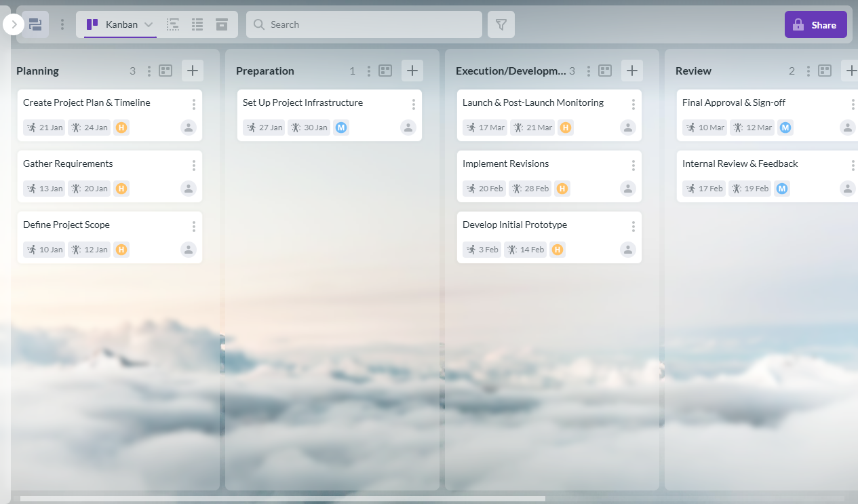Add a new card to Review using plus

(x=852, y=70)
